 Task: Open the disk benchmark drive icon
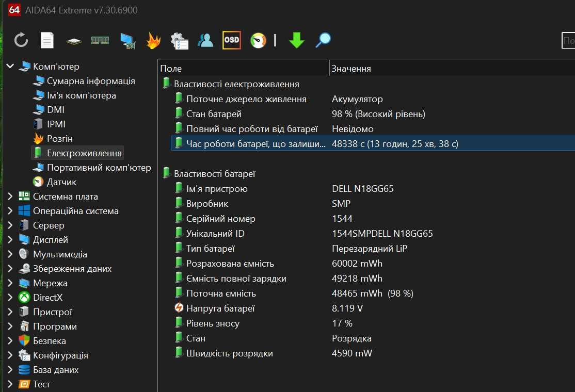tap(74, 41)
